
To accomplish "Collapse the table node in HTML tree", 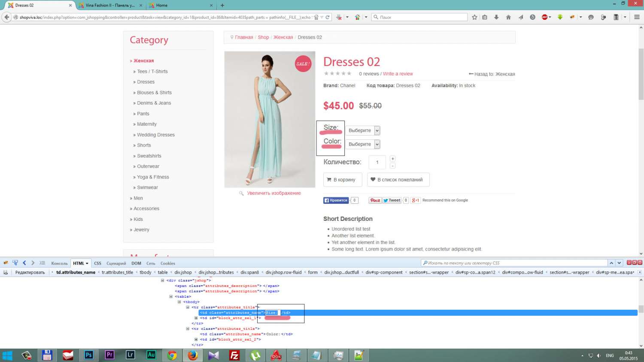I will click(171, 296).
